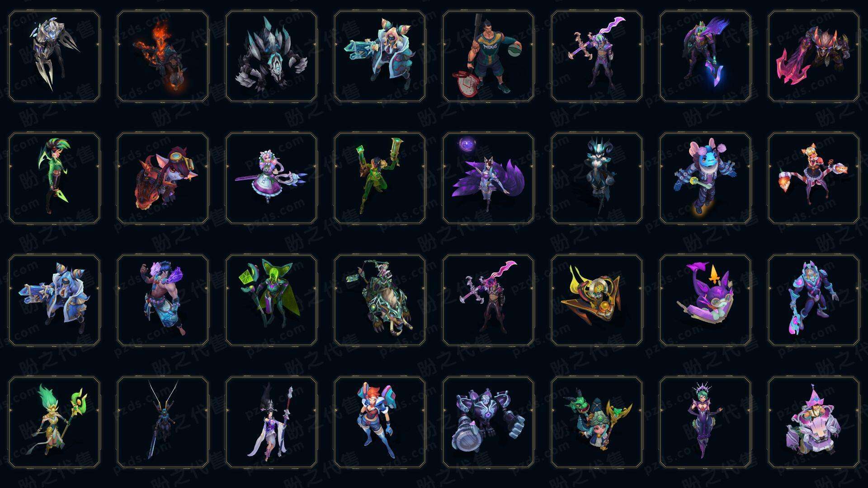The image size is (868, 488).
Task: Pick the pink witch hat on throne
Action: (x=814, y=422)
